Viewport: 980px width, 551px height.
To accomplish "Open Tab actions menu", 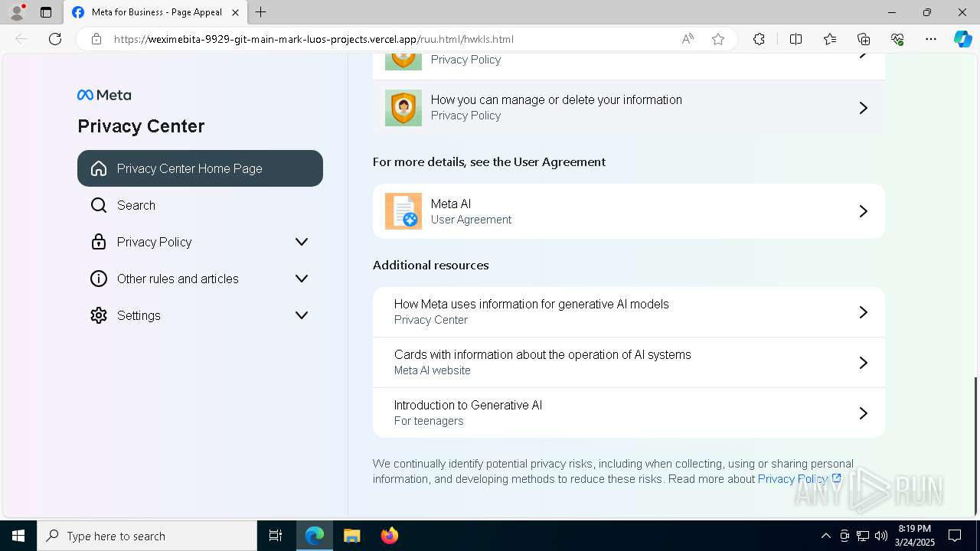I will 46,12.
